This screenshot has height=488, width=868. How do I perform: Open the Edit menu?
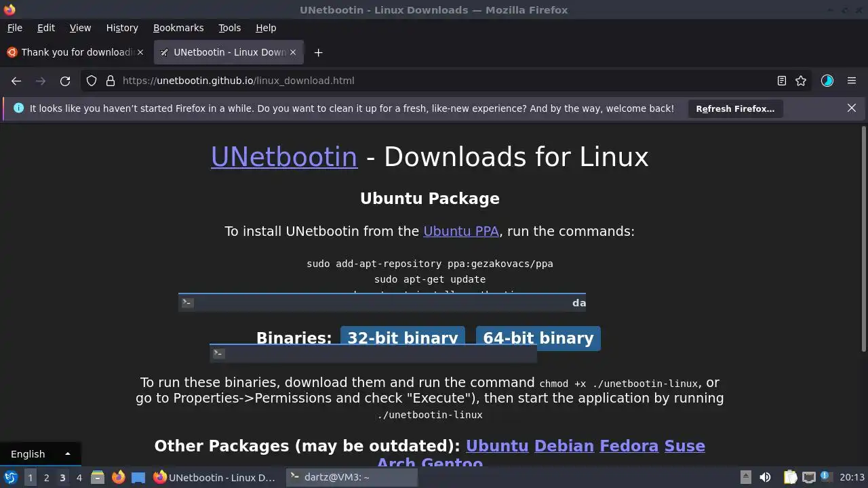point(46,28)
